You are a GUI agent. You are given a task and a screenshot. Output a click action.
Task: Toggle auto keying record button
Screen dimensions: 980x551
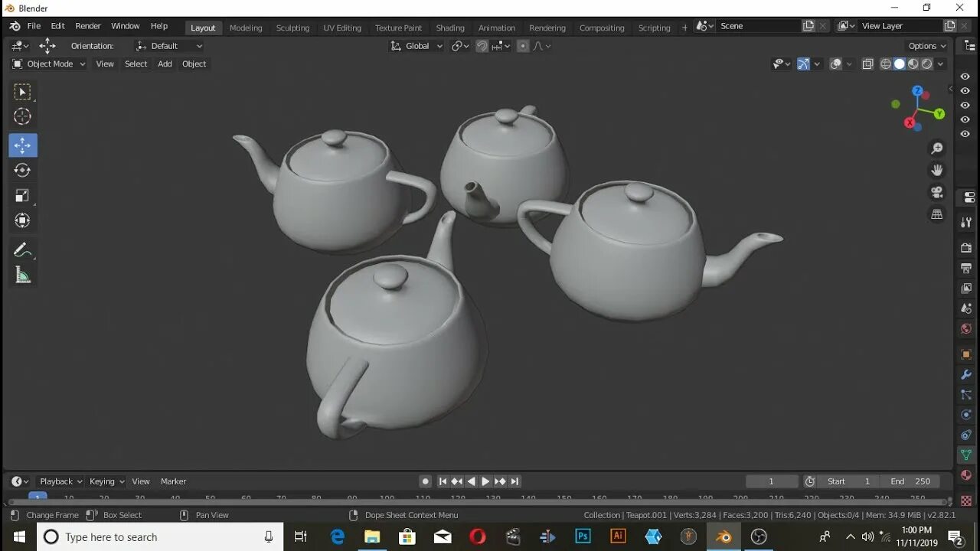426,481
